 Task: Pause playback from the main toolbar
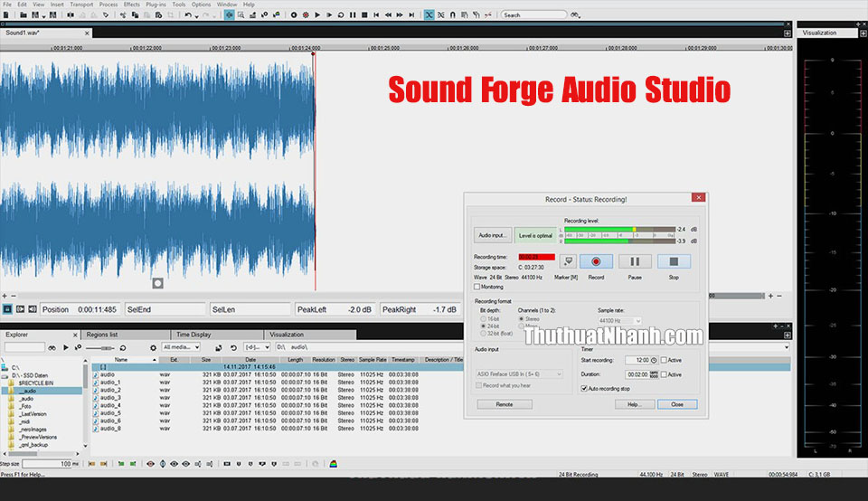coord(353,15)
